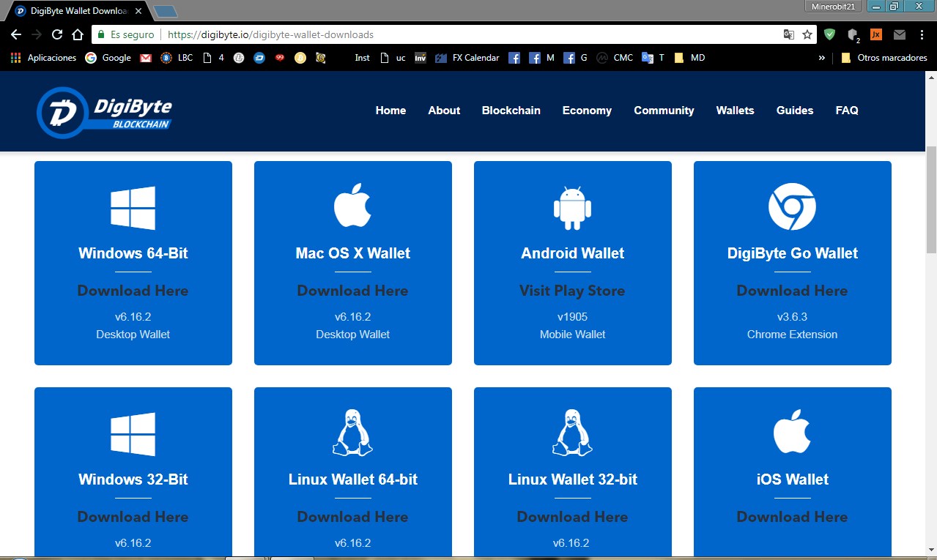Viewport: 937px width, 560px height.
Task: Expand the bookmarks overflow chevron
Action: (x=821, y=57)
